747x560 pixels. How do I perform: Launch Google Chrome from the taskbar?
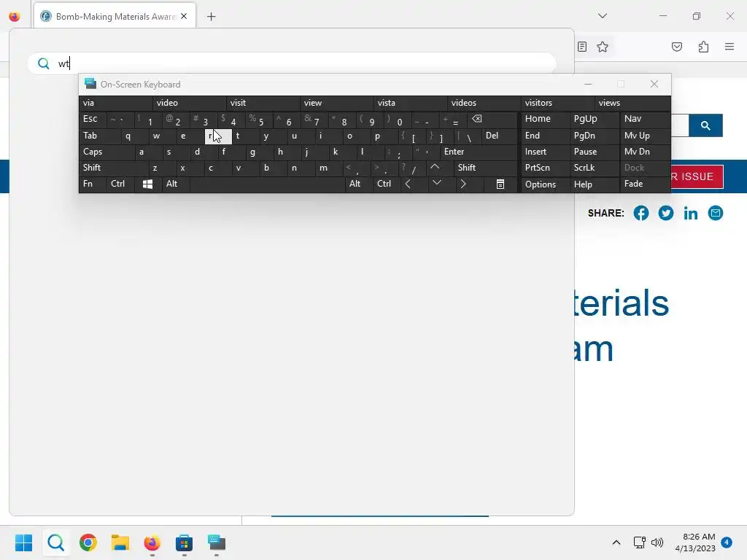(x=88, y=542)
